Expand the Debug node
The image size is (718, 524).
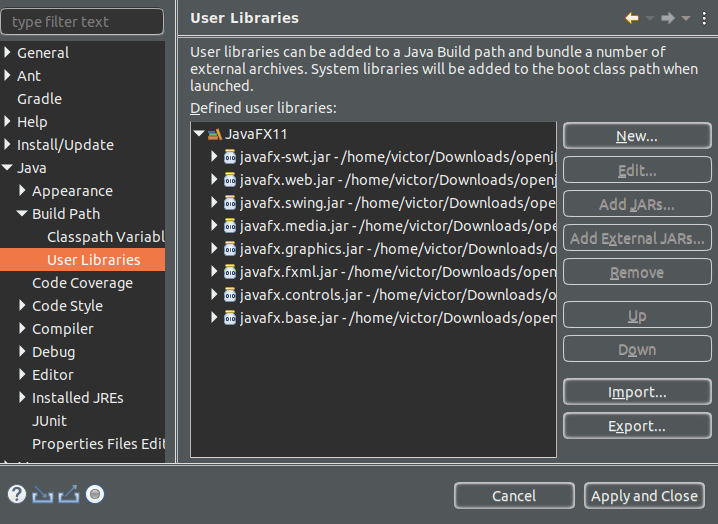click(22, 351)
